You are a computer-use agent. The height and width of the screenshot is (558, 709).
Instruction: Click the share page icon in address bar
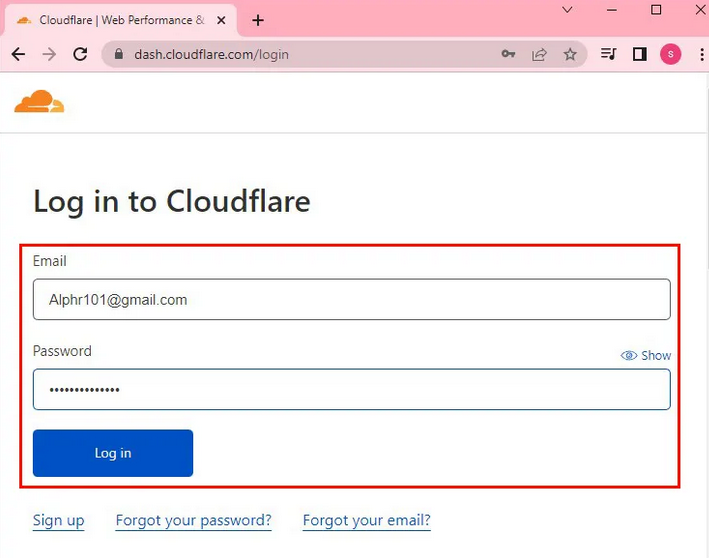[x=539, y=54]
